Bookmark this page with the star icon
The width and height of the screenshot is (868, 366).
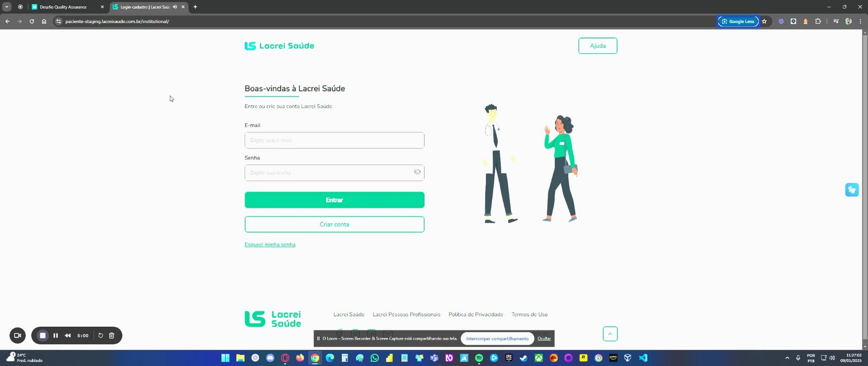tap(764, 21)
